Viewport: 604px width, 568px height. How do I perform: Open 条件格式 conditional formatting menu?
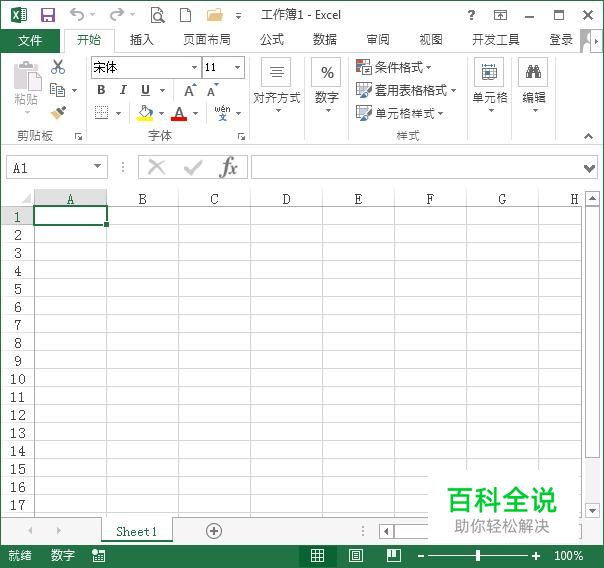pos(393,67)
